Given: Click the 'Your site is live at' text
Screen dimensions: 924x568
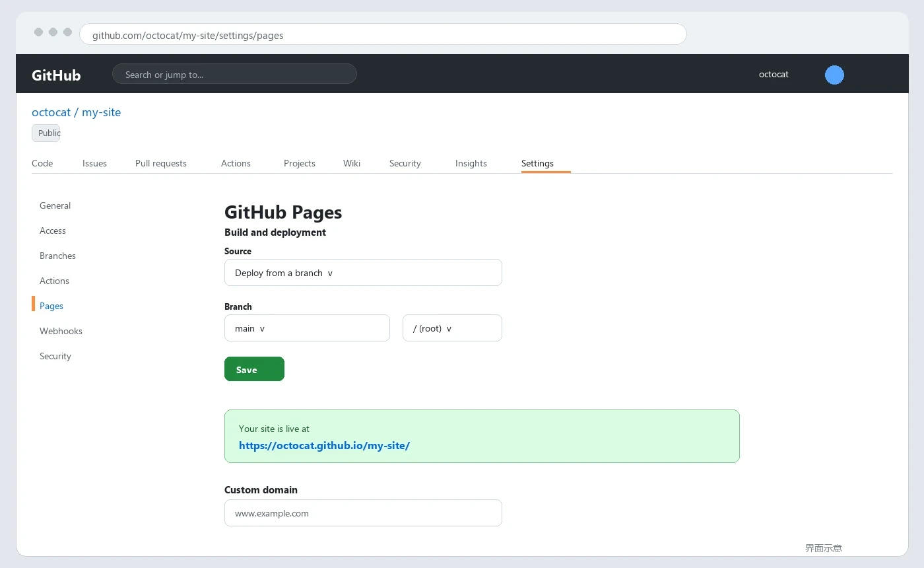Looking at the screenshot, I should [274, 429].
